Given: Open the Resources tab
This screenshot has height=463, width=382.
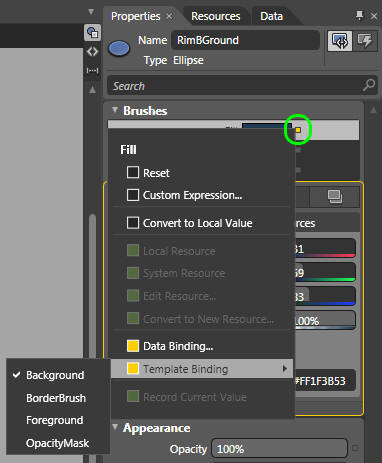Looking at the screenshot, I should point(215,16).
